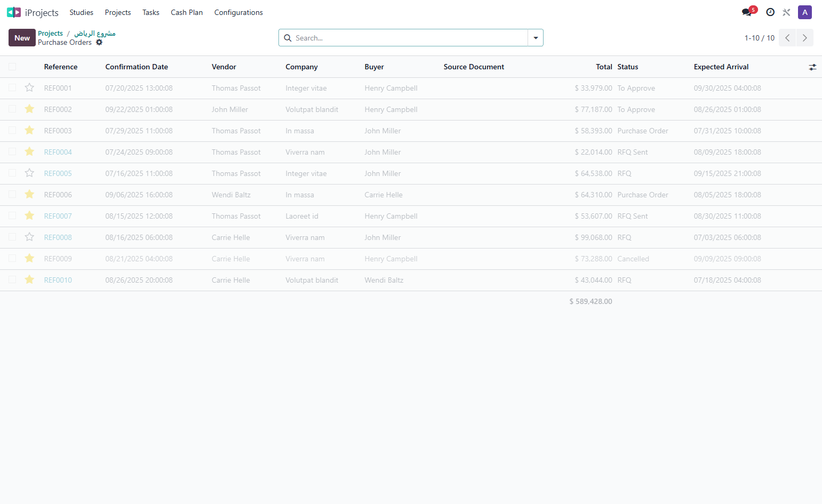Open the Studies menu
822x504 pixels.
coord(81,12)
